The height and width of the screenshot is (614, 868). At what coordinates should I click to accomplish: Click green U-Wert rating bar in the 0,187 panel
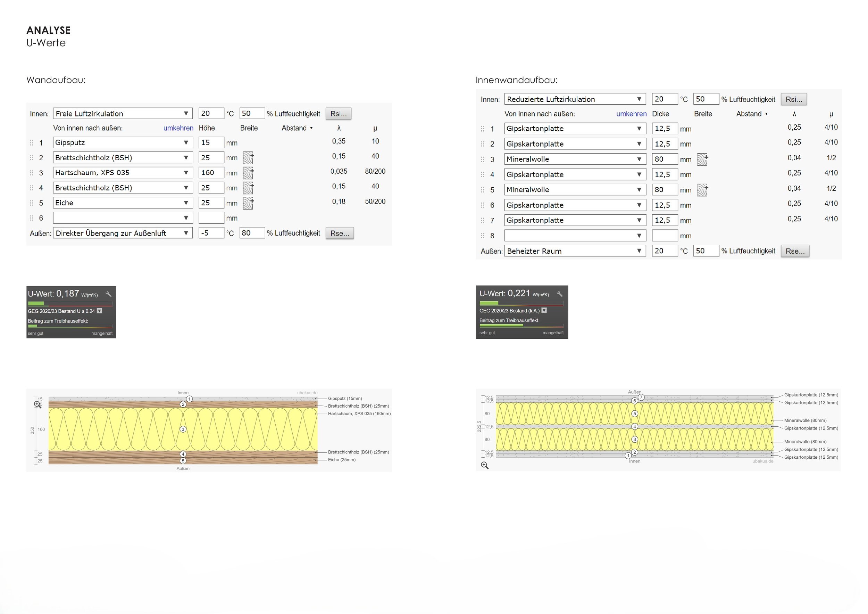[x=36, y=303]
